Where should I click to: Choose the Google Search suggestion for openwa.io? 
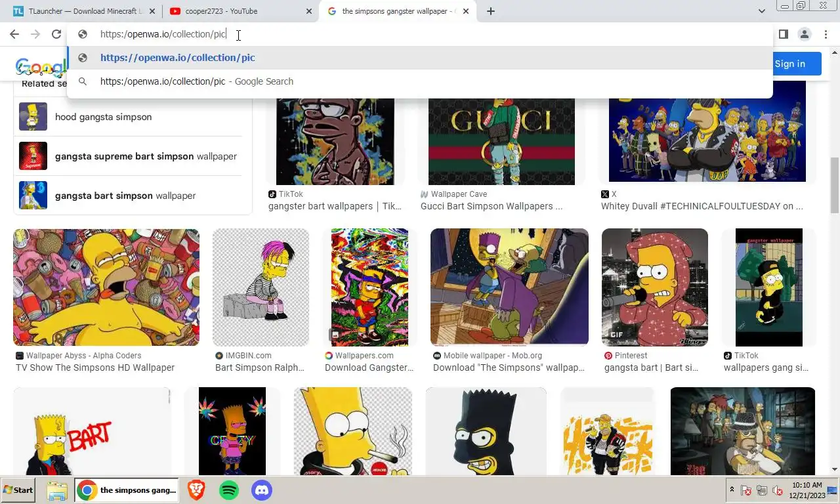(x=419, y=81)
